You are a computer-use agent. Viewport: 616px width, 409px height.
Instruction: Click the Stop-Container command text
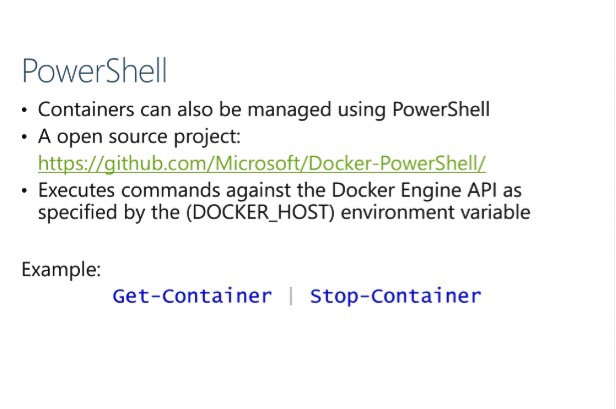pos(396,296)
